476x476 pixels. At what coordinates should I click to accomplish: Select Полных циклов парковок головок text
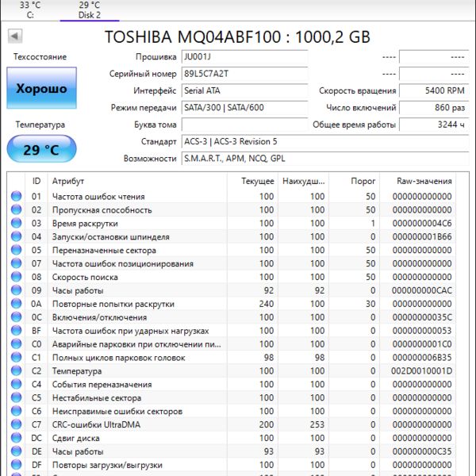[x=119, y=358]
